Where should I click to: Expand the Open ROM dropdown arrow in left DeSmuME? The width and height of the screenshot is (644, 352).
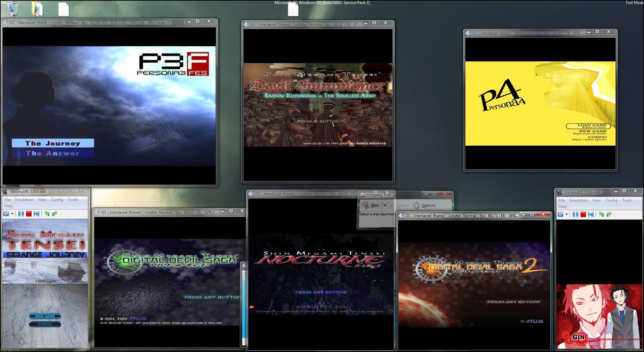tap(12, 214)
